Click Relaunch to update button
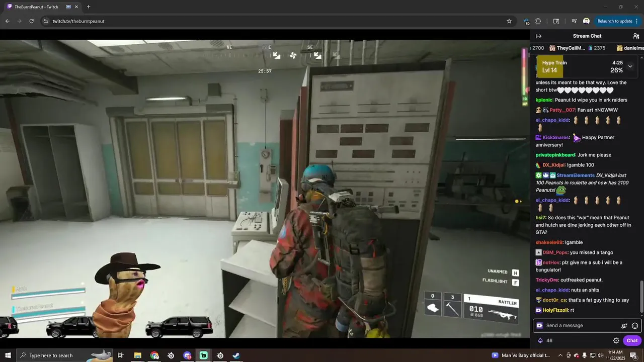 (614, 21)
